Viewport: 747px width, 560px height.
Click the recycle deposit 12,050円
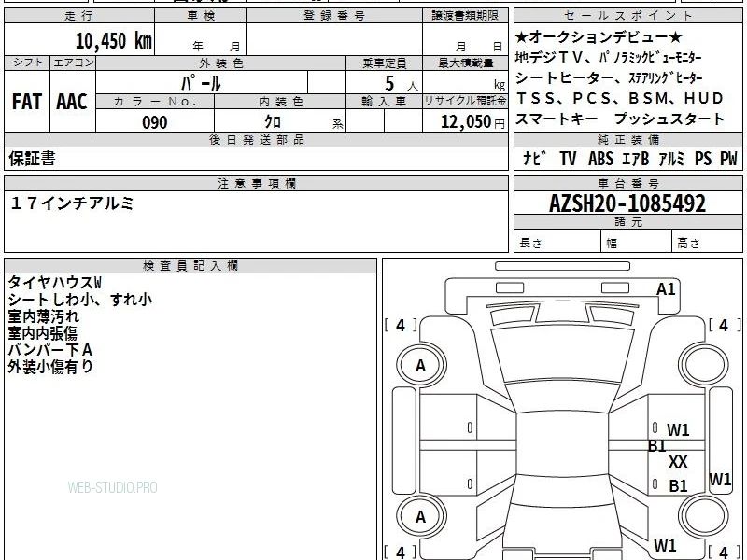[472, 122]
